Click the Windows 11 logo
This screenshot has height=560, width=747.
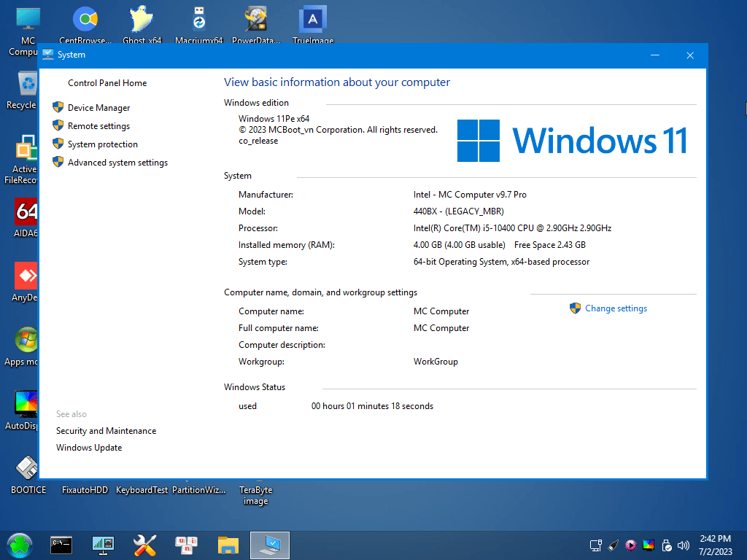coord(572,141)
